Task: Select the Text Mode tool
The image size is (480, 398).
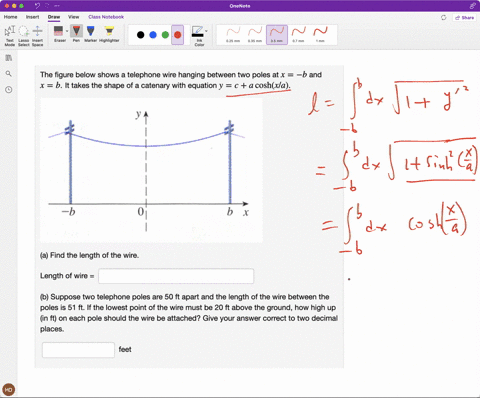Action: click(x=10, y=35)
